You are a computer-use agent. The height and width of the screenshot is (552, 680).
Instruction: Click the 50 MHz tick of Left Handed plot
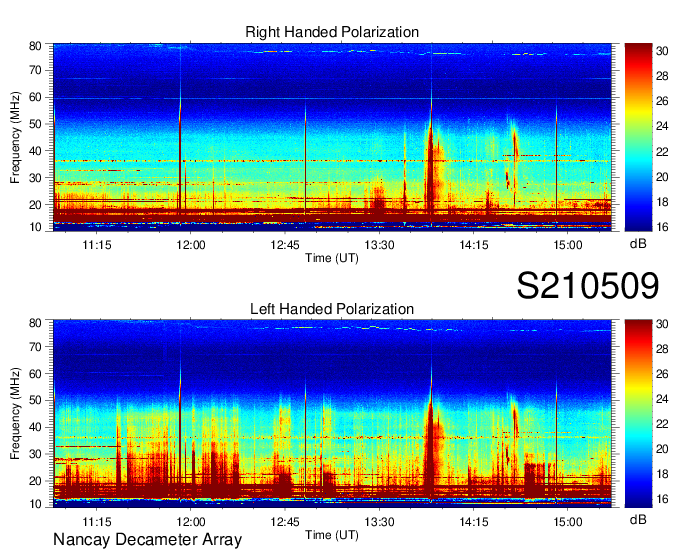[35, 400]
